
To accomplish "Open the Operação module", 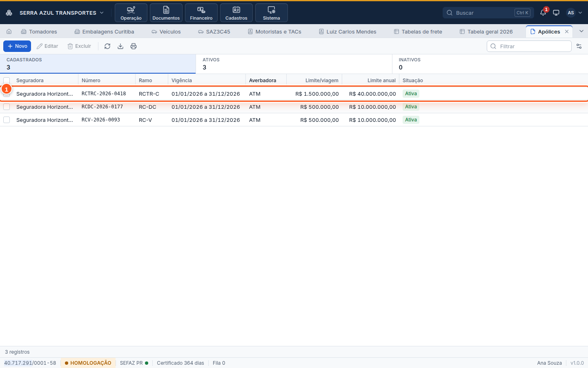I will 131,13.
